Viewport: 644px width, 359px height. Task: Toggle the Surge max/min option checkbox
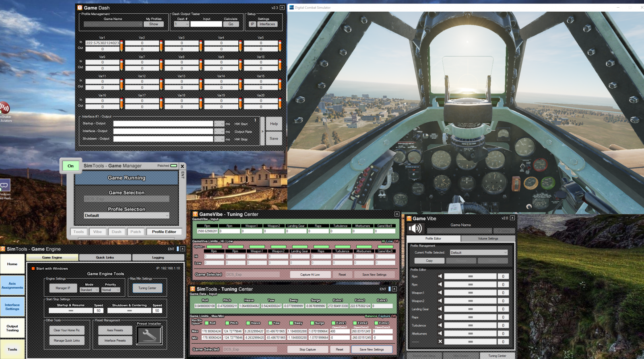pos(312,323)
